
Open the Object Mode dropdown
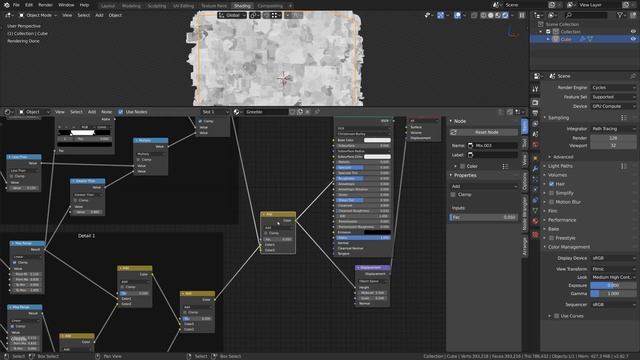[38, 15]
